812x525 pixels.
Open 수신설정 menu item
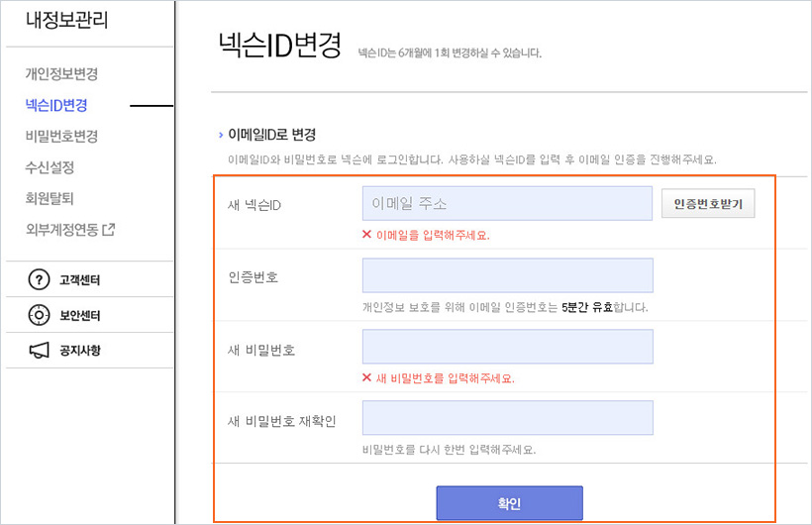tap(50, 167)
